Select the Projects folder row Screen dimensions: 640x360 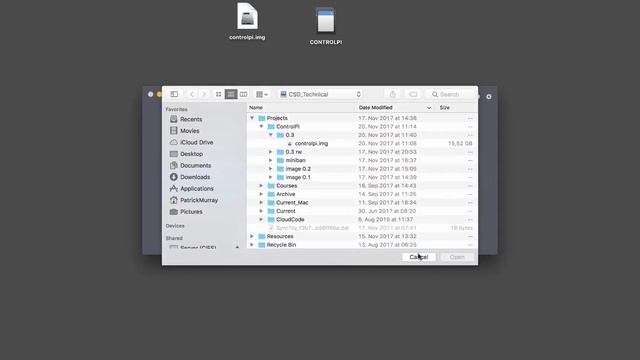(362, 118)
